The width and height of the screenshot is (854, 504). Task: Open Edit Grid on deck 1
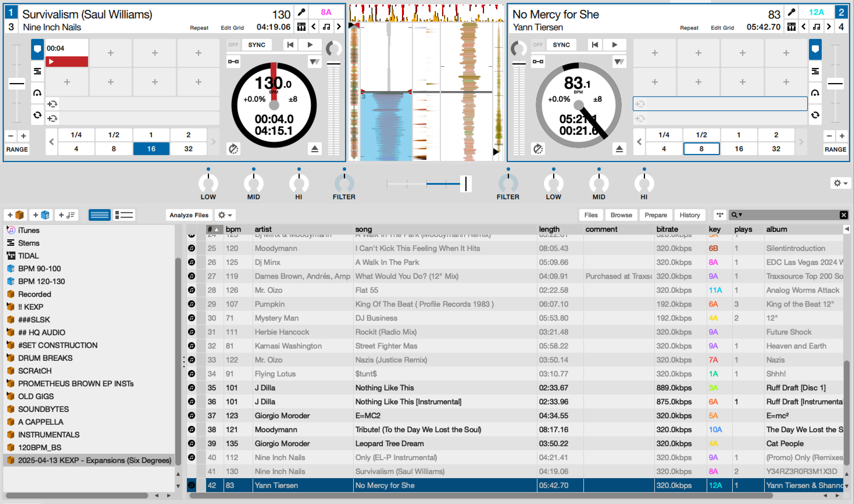tap(232, 28)
